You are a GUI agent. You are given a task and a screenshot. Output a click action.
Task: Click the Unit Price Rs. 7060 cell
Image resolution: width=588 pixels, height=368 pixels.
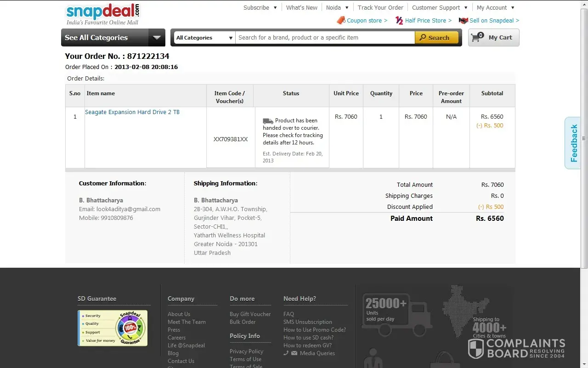point(346,117)
